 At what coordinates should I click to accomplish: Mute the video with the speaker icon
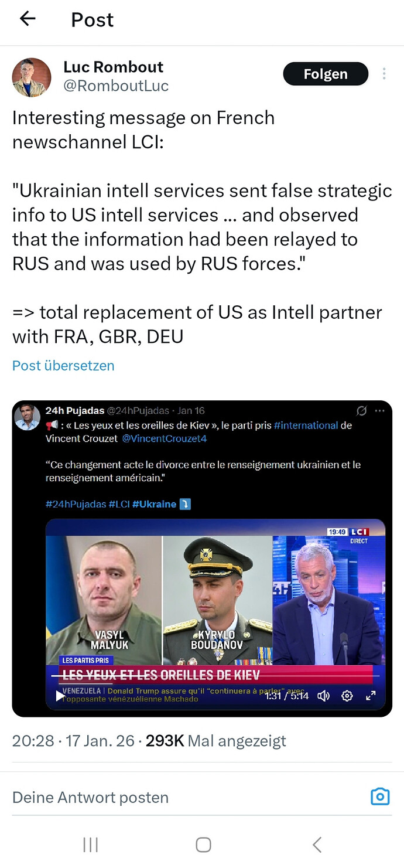point(323,696)
